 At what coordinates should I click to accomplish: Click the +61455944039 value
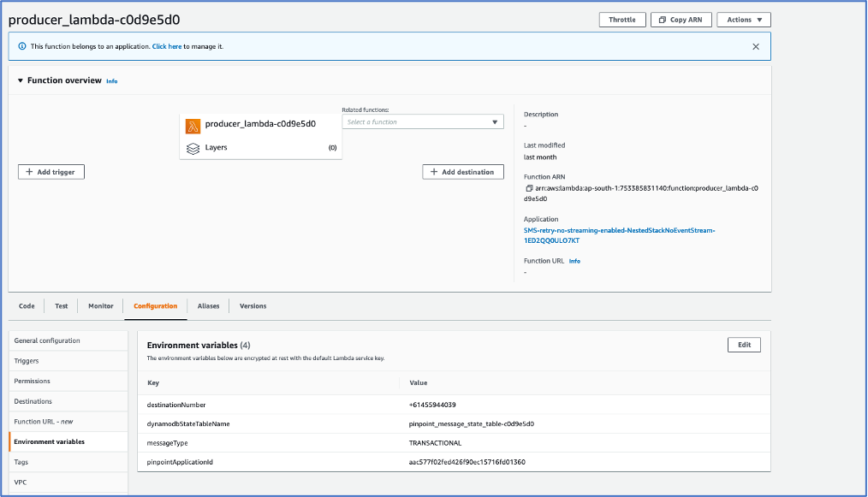432,405
